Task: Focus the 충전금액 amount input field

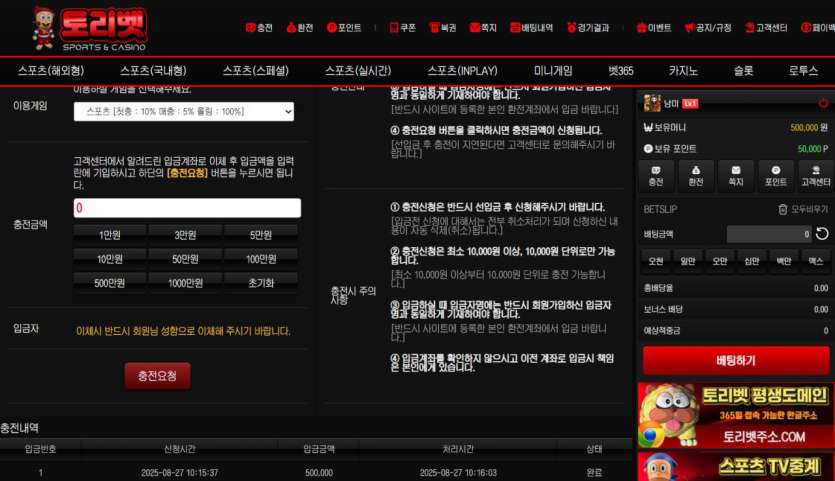Action: 187,208
